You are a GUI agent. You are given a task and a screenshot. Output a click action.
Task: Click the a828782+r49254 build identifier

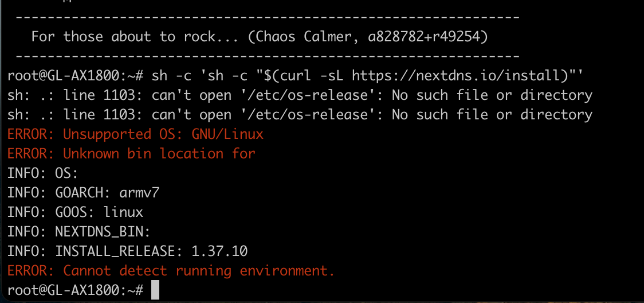424,37
